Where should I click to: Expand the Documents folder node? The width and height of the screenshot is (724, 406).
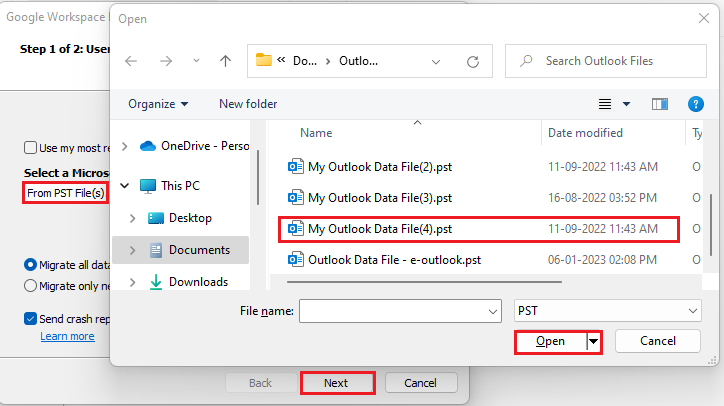pos(133,250)
